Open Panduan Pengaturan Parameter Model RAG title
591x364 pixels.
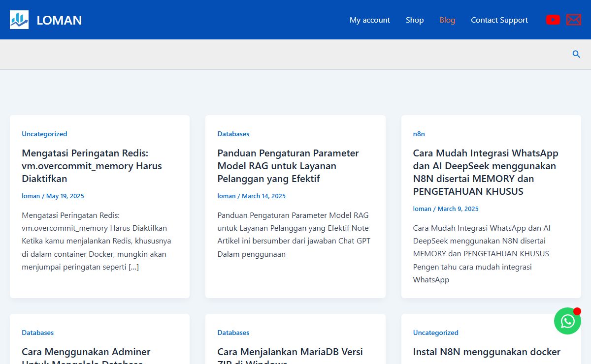288,166
